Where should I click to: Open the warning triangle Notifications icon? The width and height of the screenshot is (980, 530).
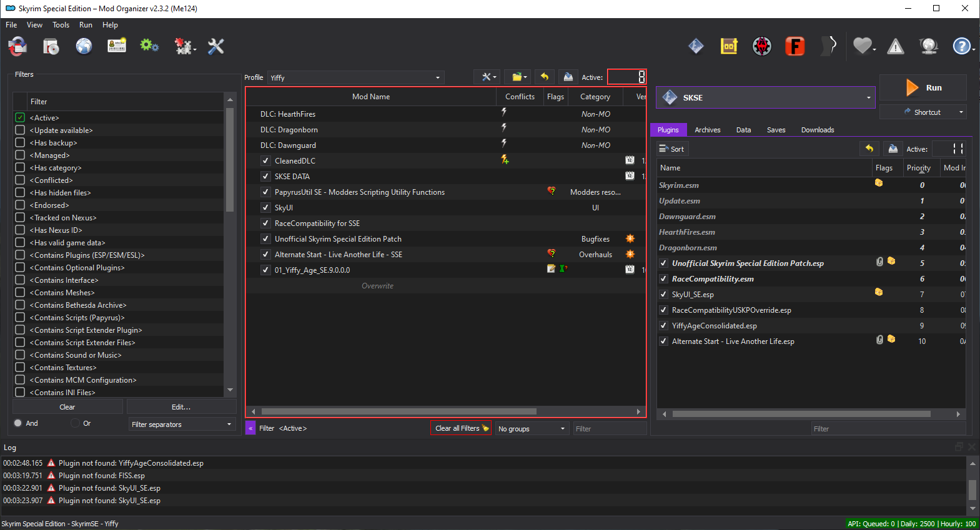pyautogui.click(x=896, y=46)
